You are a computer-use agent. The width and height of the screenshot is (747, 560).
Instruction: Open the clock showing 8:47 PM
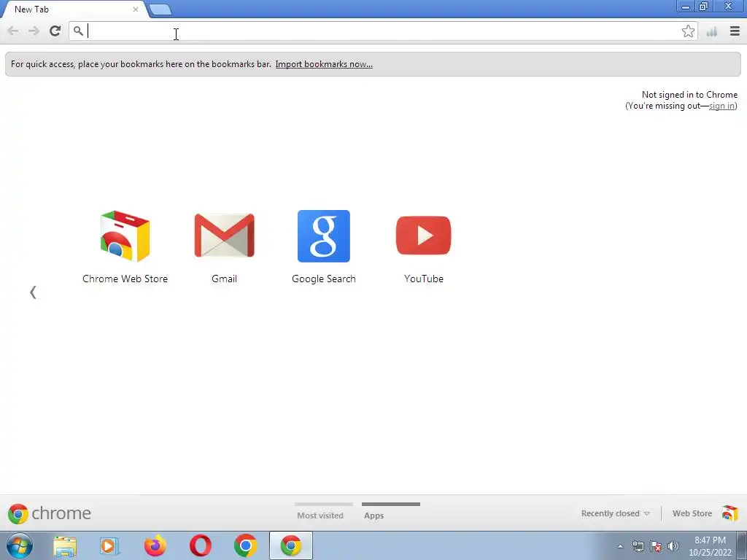710,546
